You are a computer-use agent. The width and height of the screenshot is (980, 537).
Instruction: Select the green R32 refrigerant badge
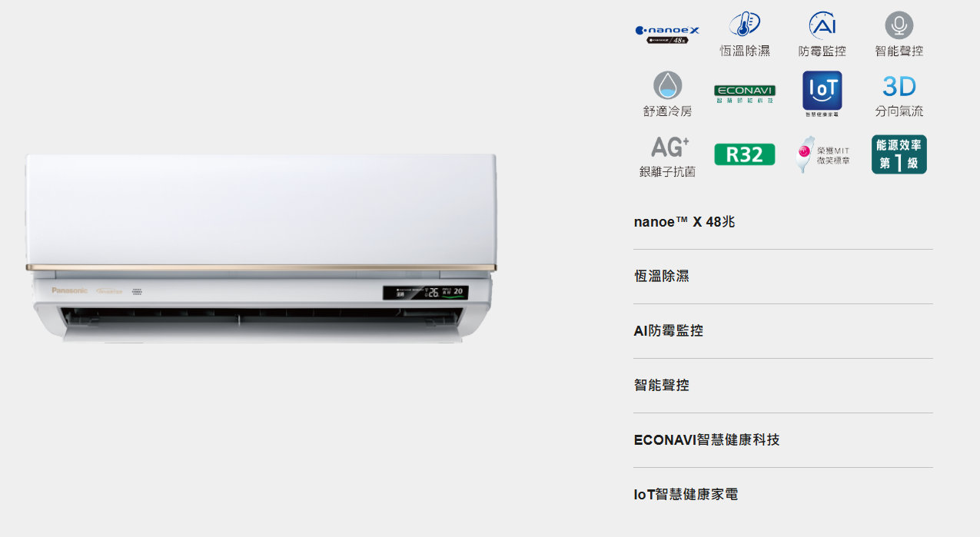(744, 154)
